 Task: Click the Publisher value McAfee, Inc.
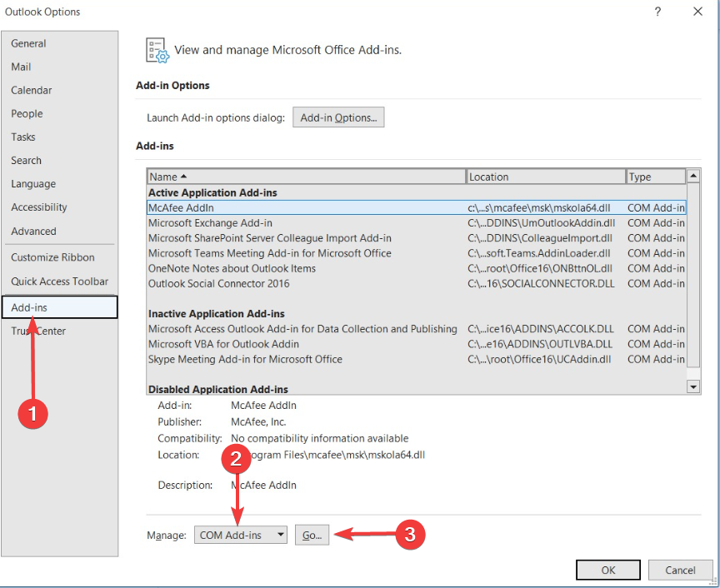click(258, 421)
